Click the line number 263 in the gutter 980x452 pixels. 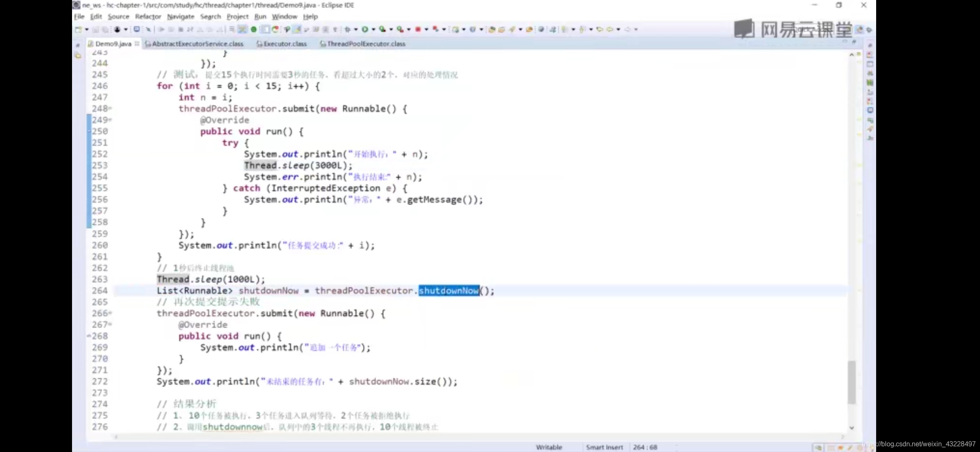(100, 279)
